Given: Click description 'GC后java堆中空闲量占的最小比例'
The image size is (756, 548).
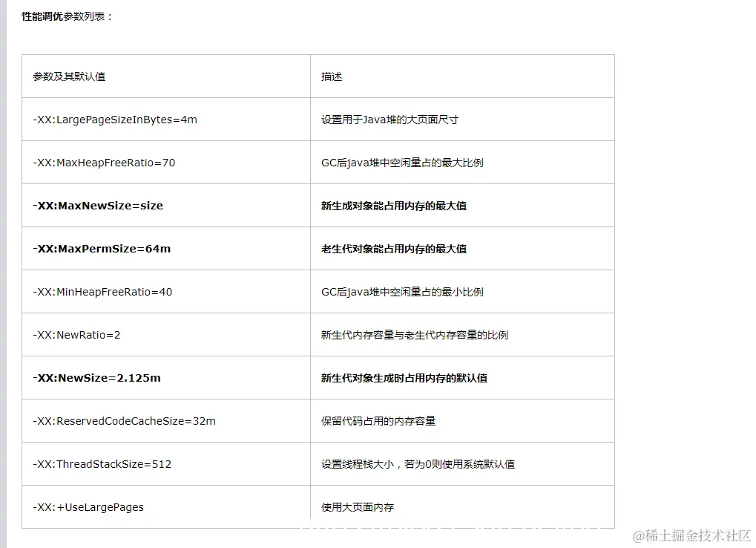Looking at the screenshot, I should pyautogui.click(x=402, y=292).
